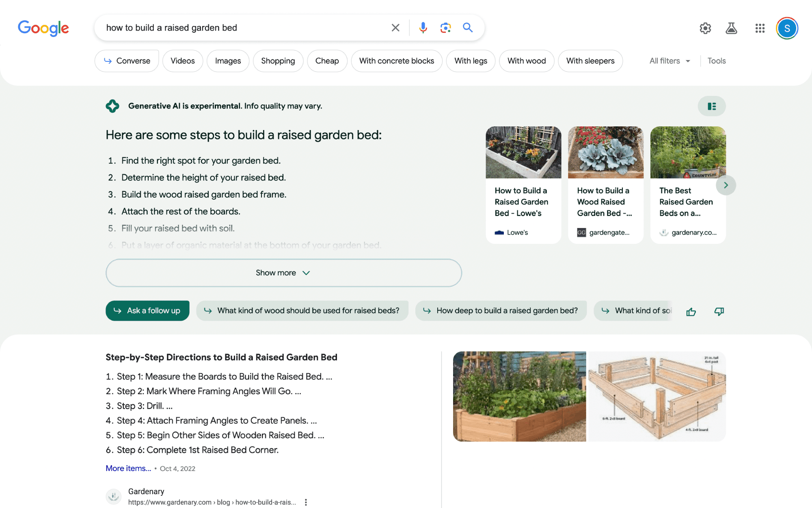Image resolution: width=812 pixels, height=508 pixels.
Task: Click the thumbs up feedback icon
Action: click(x=691, y=311)
